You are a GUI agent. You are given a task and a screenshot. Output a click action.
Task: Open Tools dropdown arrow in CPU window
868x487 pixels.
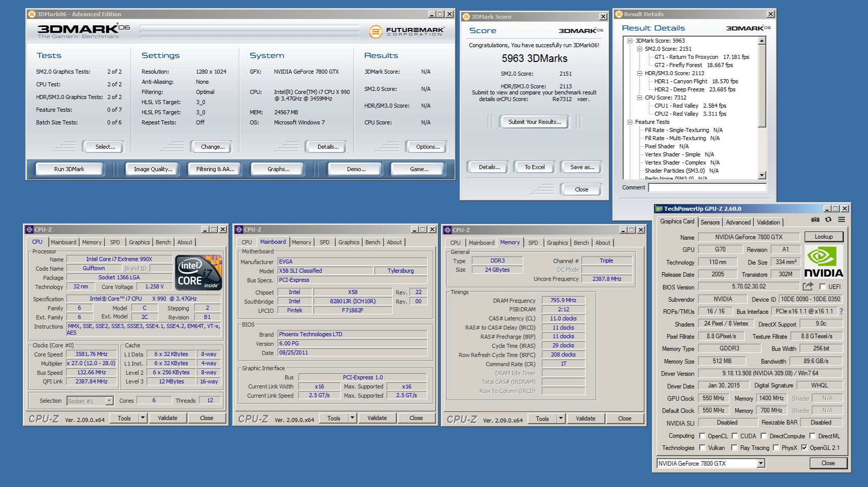tap(143, 418)
